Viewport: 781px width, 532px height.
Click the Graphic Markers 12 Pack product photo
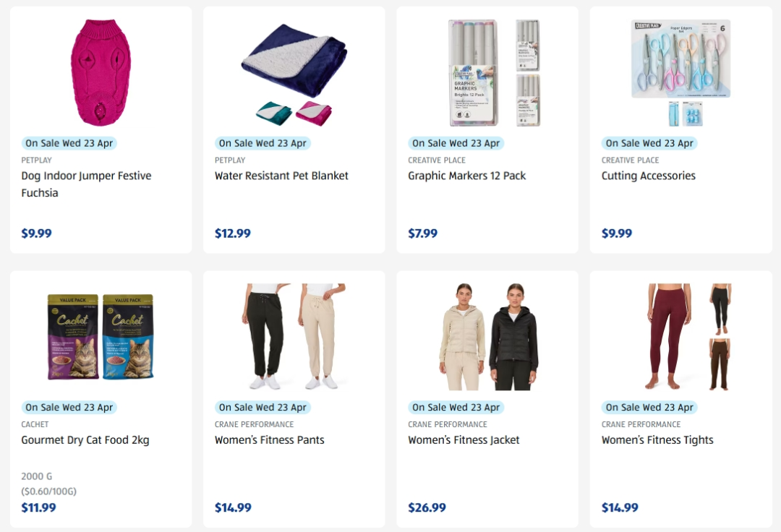point(494,73)
